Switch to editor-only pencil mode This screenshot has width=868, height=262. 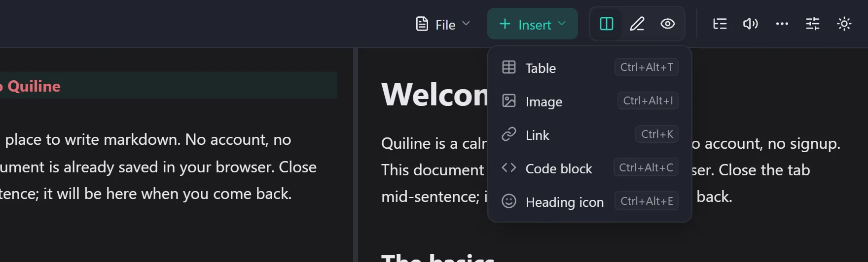coord(637,24)
